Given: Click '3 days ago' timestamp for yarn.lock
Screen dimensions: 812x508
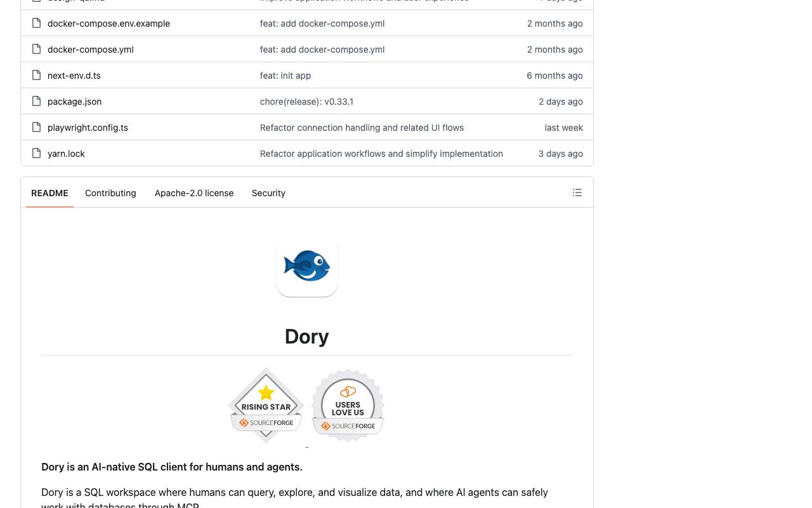Looking at the screenshot, I should tap(561, 154).
